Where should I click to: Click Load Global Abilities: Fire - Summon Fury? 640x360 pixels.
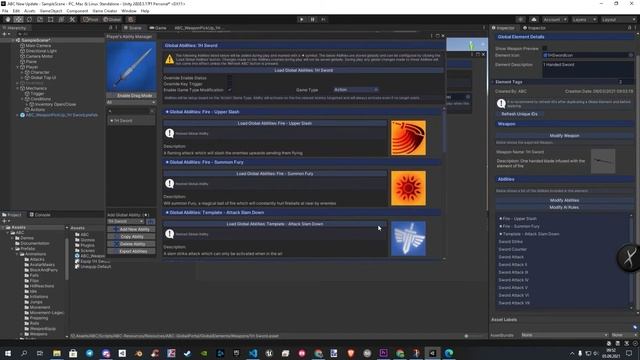(x=275, y=173)
